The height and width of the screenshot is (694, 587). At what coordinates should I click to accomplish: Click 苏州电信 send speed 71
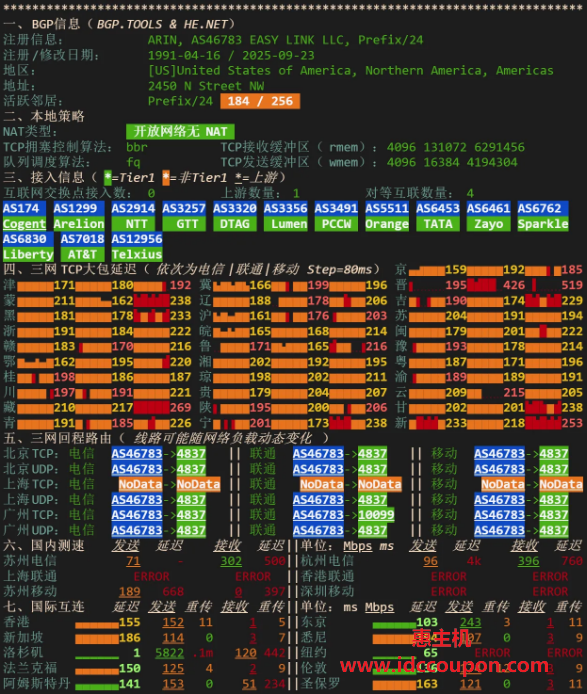click(x=133, y=561)
